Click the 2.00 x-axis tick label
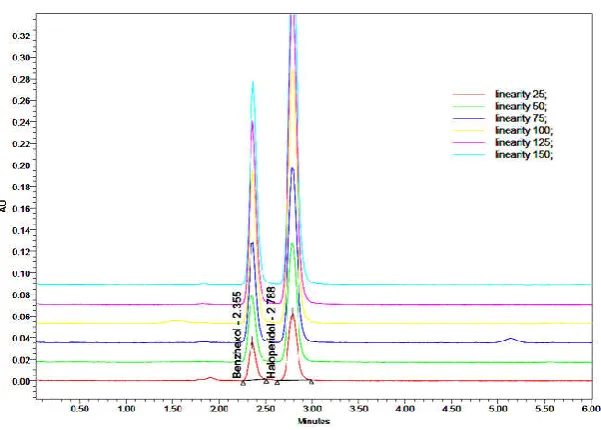 click(219, 409)
